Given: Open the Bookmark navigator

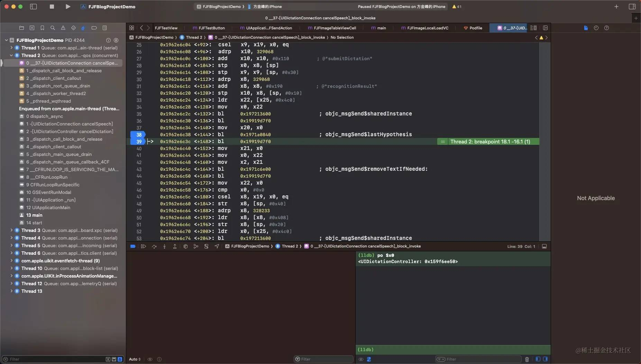Looking at the screenshot, I should (42, 28).
